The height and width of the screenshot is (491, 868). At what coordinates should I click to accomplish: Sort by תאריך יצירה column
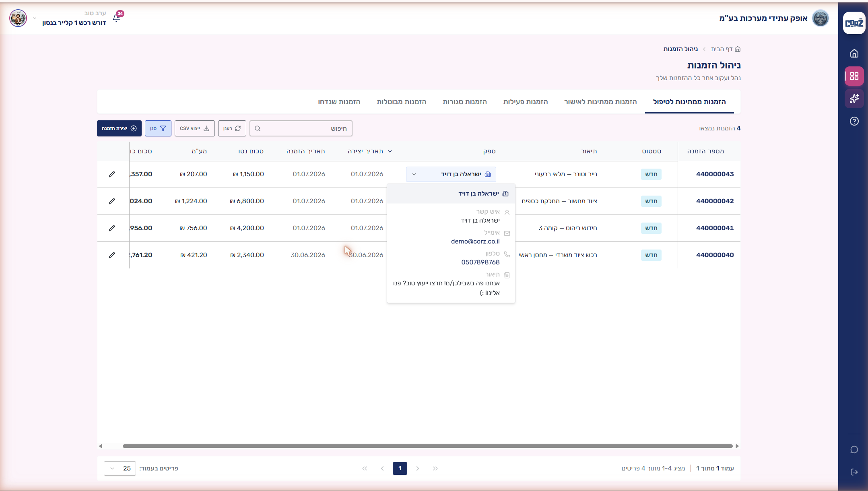[x=369, y=151]
